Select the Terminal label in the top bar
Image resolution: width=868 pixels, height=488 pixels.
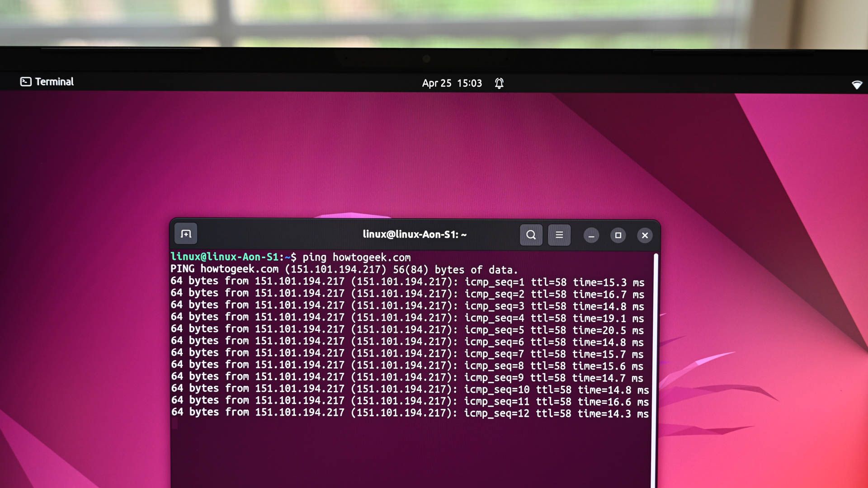[x=54, y=82]
